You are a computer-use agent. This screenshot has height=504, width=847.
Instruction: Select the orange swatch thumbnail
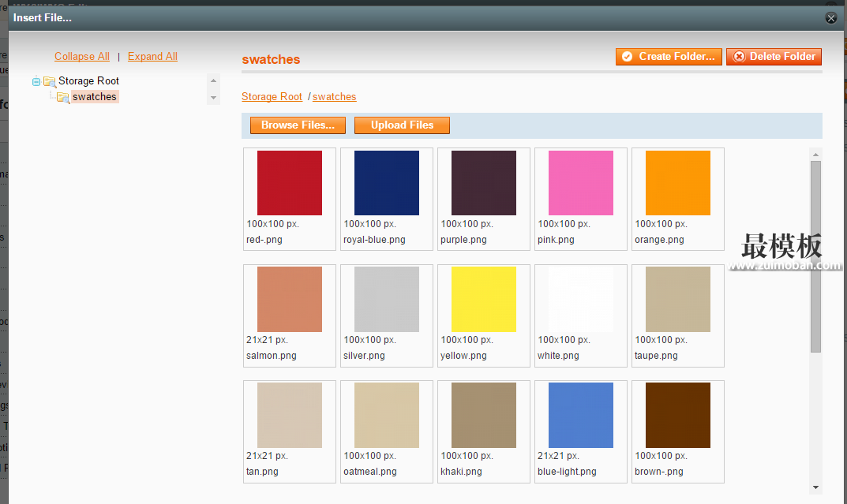678,183
